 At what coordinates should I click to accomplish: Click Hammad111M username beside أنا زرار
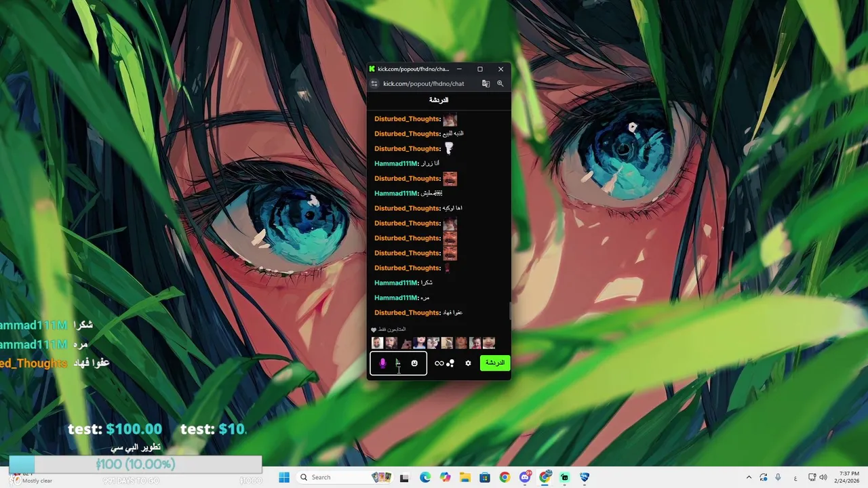click(x=397, y=163)
